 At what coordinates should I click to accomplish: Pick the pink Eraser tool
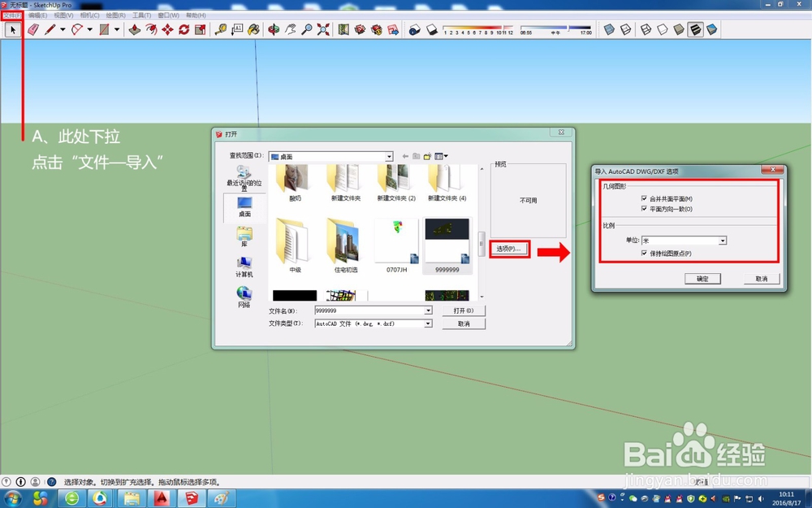(x=33, y=29)
